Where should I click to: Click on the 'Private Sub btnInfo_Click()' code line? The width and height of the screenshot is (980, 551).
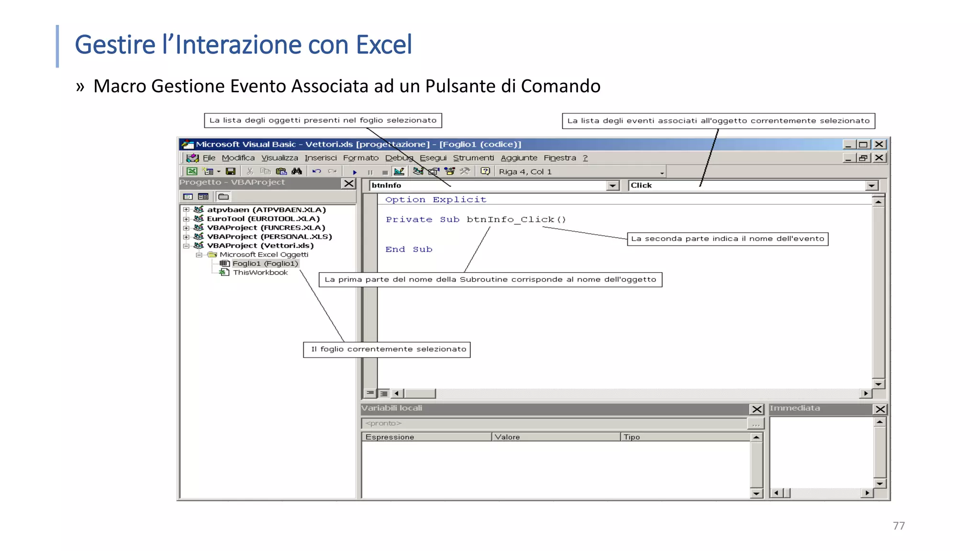476,220
